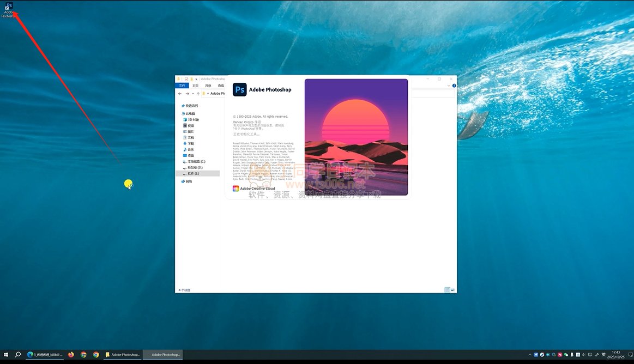
Task: Open the 文件 menu in Explorer
Action: 183,86
